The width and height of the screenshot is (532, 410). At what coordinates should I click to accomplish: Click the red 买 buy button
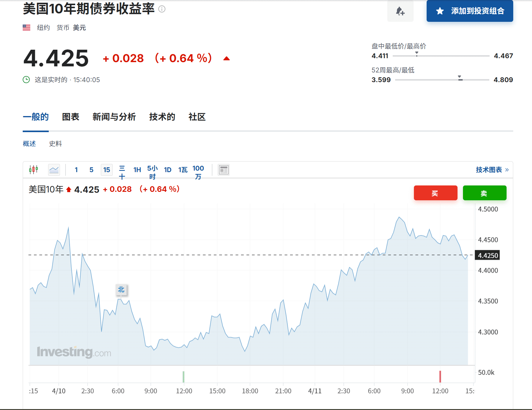pos(436,193)
